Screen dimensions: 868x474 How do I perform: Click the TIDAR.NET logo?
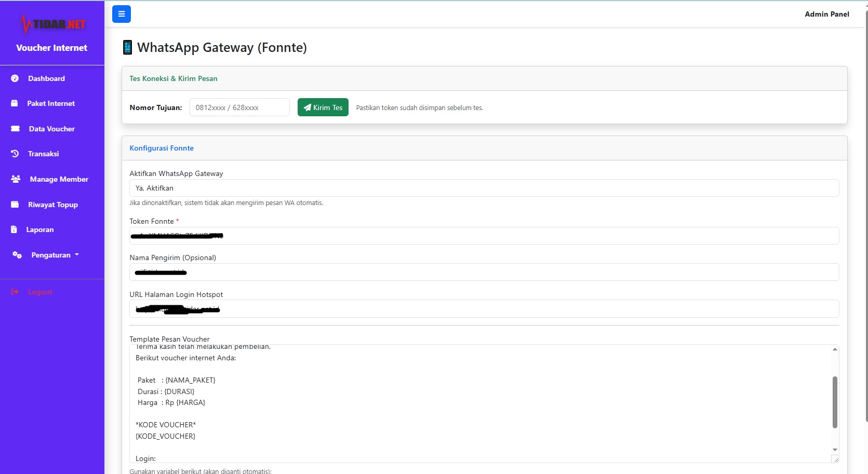(x=52, y=24)
